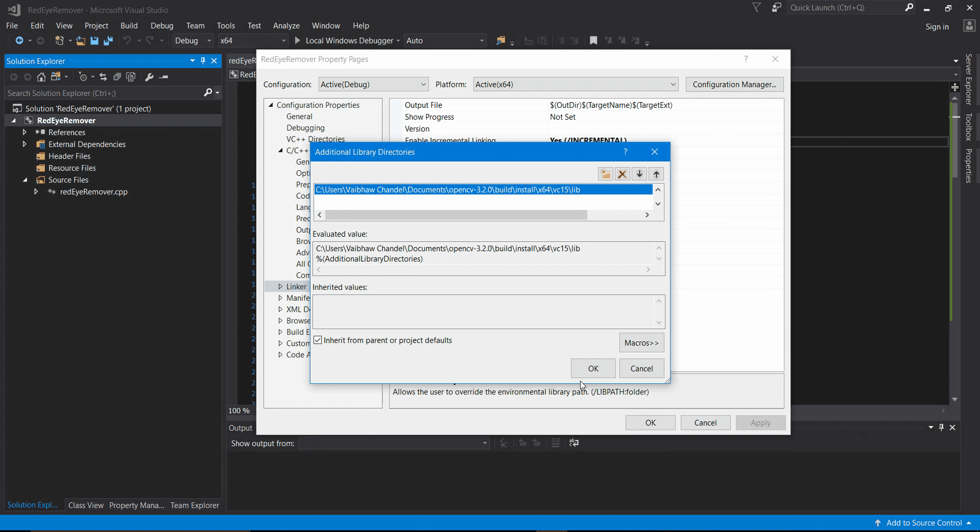Open the Configuration dropdown Active(Debug)

pos(373,84)
